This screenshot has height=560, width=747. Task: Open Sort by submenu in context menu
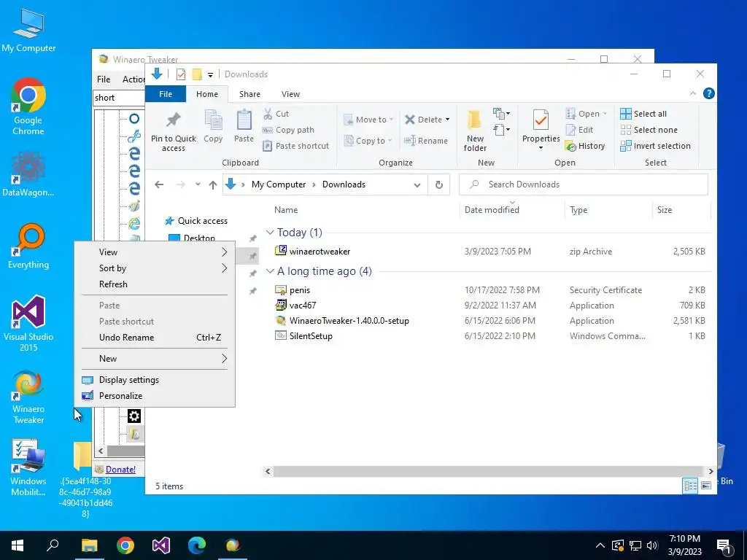pos(155,268)
